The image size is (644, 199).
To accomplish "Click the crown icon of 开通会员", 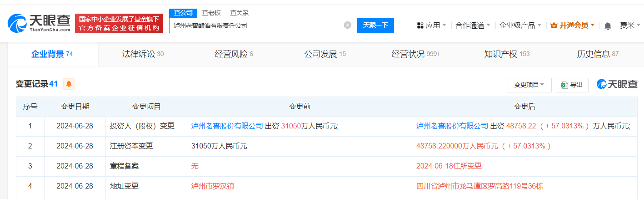I will (x=554, y=26).
